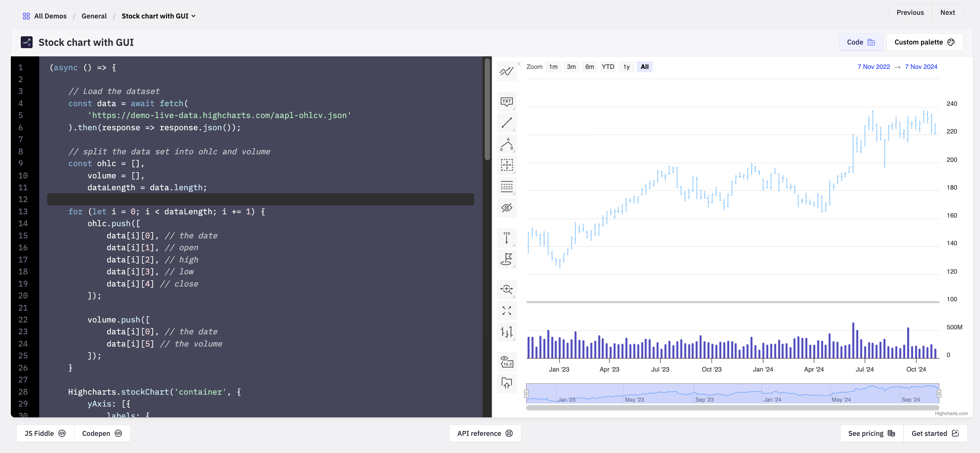This screenshot has height=453, width=980.
Task: Pick the Fibonacci levels tool
Action: pyautogui.click(x=506, y=187)
